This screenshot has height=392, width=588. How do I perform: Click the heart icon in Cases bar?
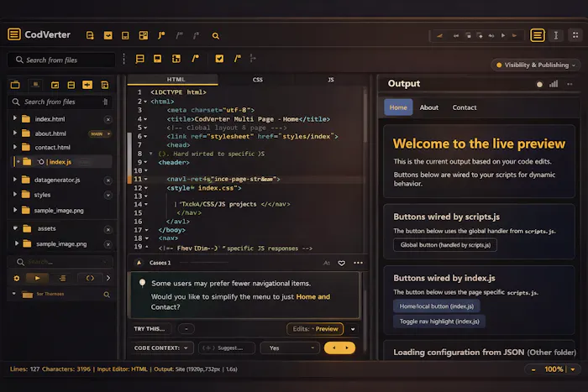[x=341, y=263]
